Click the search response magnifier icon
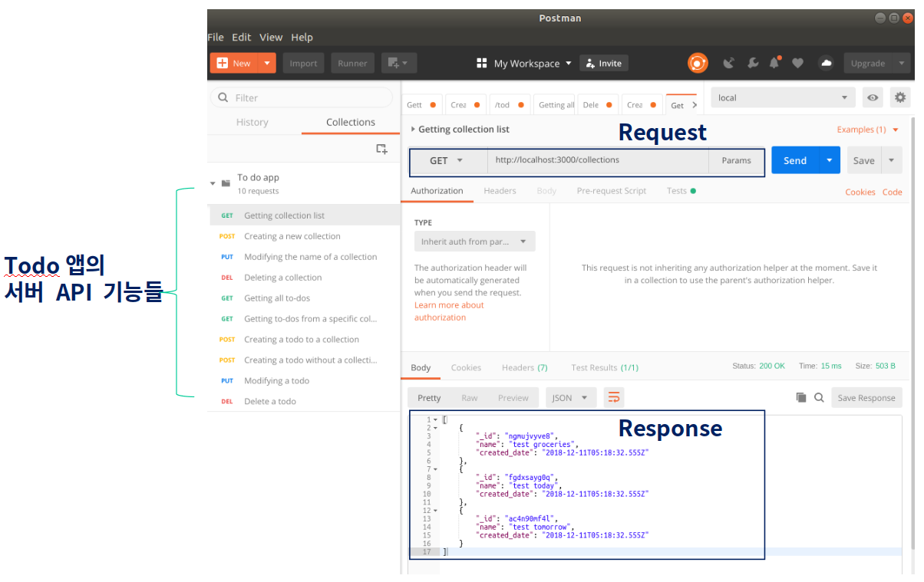Viewport: 924px width, 582px height. click(x=819, y=397)
